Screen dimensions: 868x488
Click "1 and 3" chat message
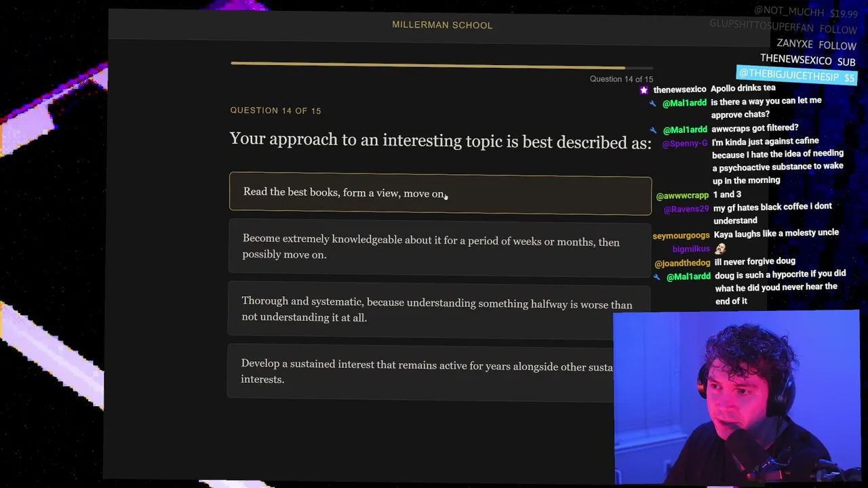pyautogui.click(x=727, y=195)
